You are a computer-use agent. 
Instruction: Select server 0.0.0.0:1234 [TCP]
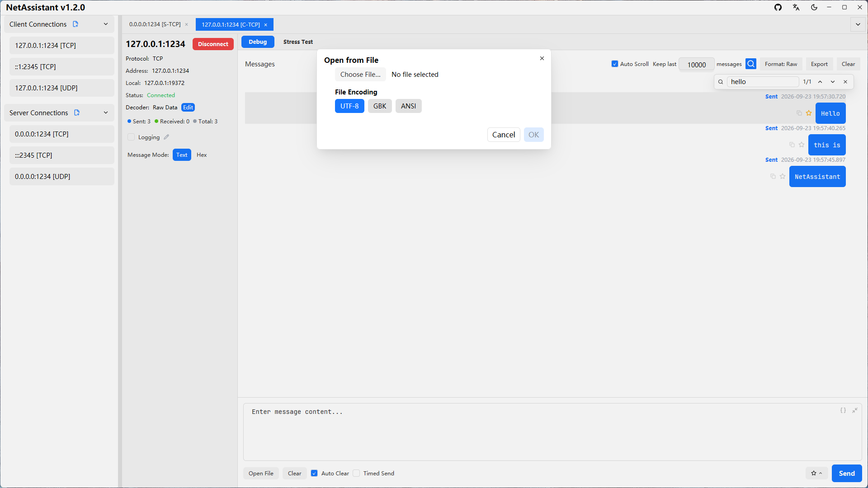coord(62,134)
